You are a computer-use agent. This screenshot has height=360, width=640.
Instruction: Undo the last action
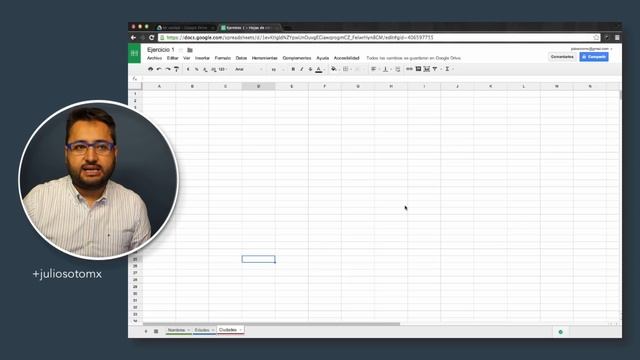159,69
